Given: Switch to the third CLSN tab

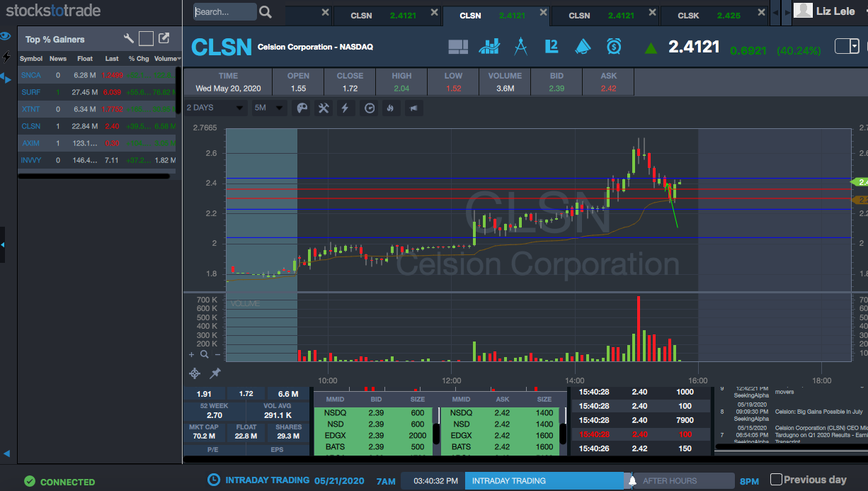Looking at the screenshot, I should 605,16.
